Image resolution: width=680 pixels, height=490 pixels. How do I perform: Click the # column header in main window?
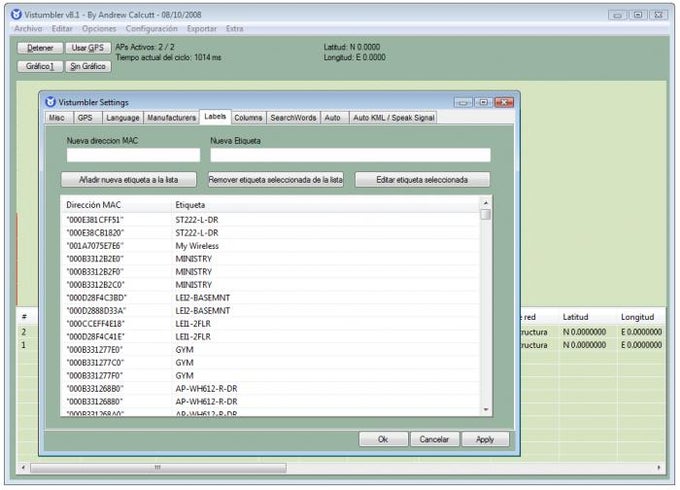[27, 317]
